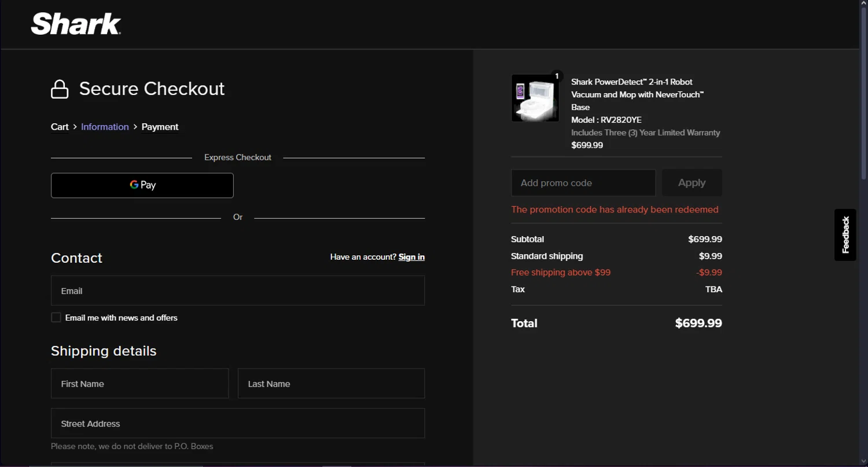Screen dimensions: 868x467
Task: Focus the Last Name field
Action: pyautogui.click(x=331, y=383)
